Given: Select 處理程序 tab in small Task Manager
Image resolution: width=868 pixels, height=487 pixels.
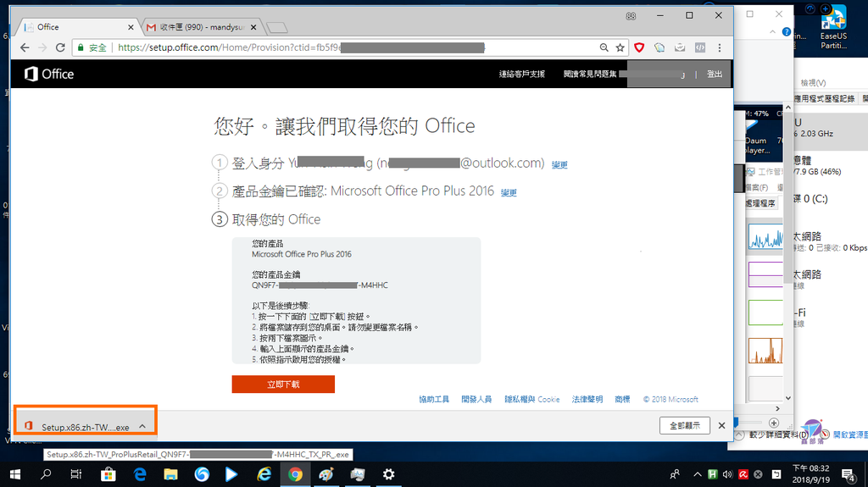Looking at the screenshot, I should point(760,203).
